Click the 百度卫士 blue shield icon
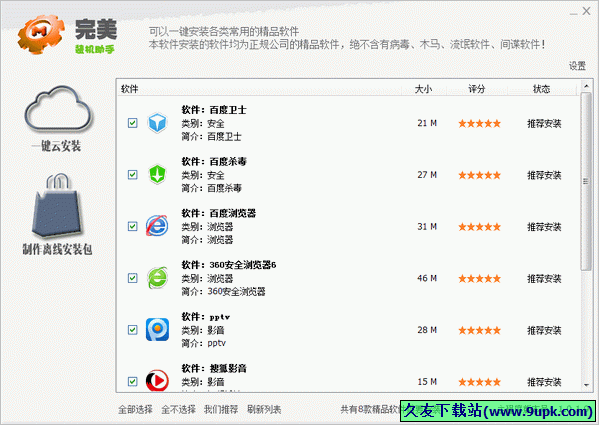This screenshot has width=599, height=425. pos(157,123)
